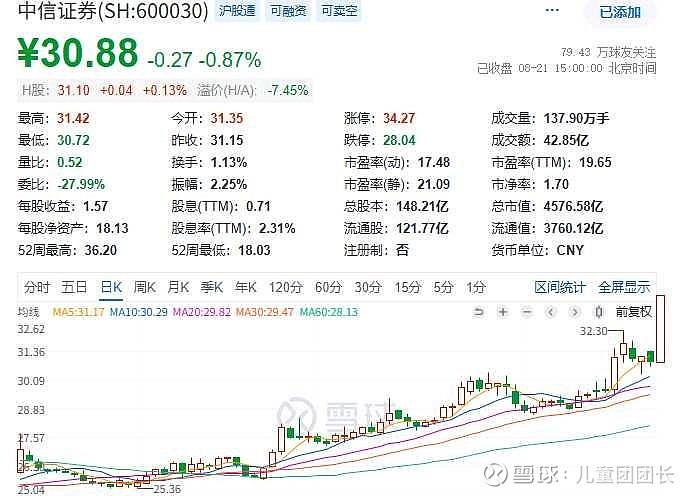695x496 pixels.
Task: Select the 年K chart tab
Action: pyautogui.click(x=246, y=287)
